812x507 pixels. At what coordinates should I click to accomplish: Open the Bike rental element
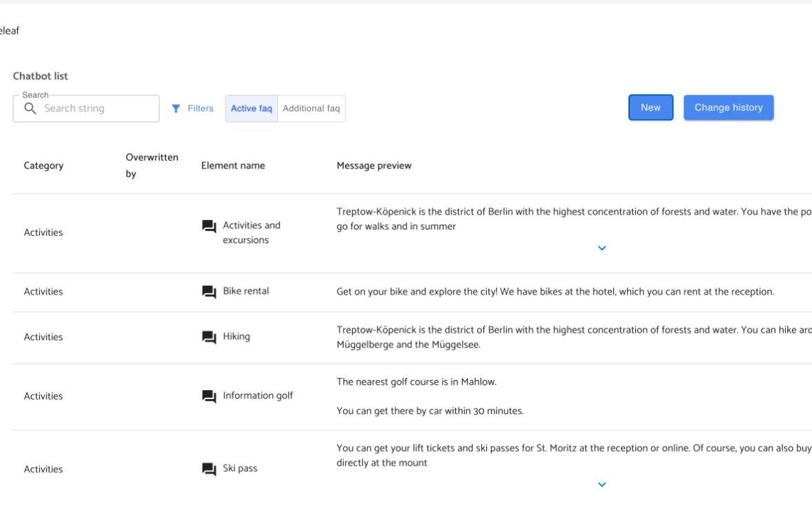(245, 291)
